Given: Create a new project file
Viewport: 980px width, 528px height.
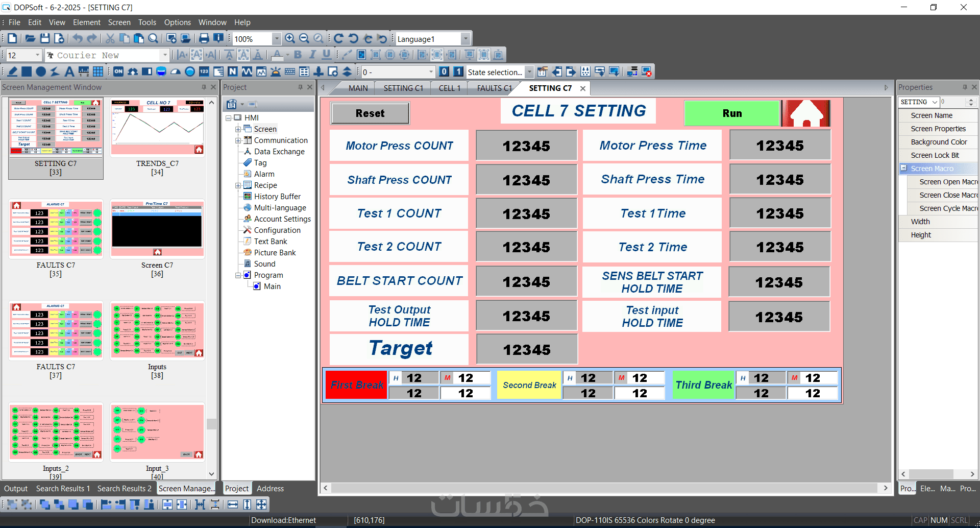Looking at the screenshot, I should coord(12,38).
